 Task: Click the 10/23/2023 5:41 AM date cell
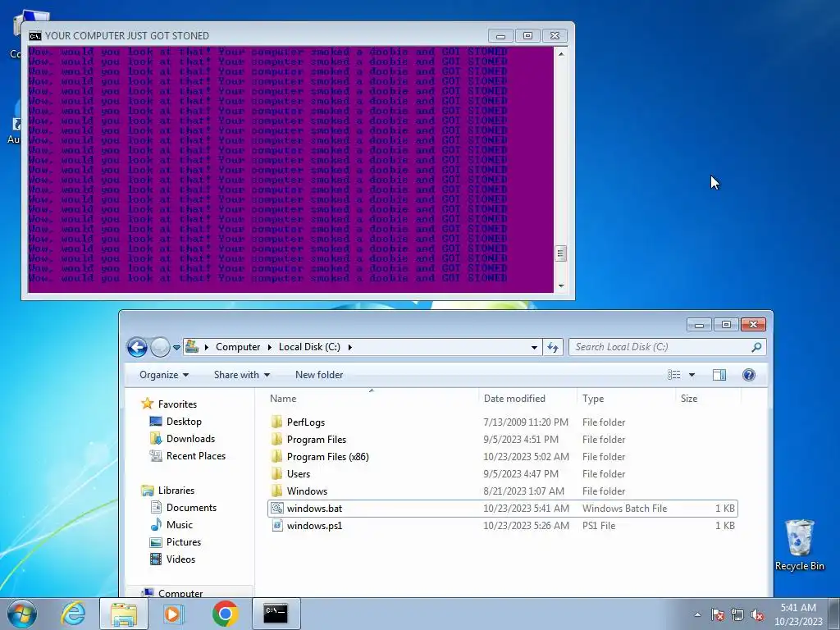[526, 509]
